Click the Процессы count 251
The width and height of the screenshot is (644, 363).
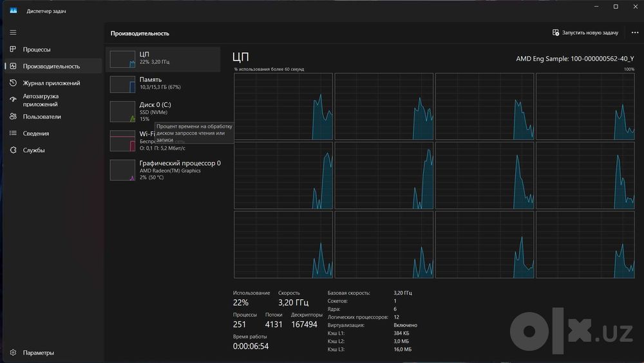pos(240,324)
